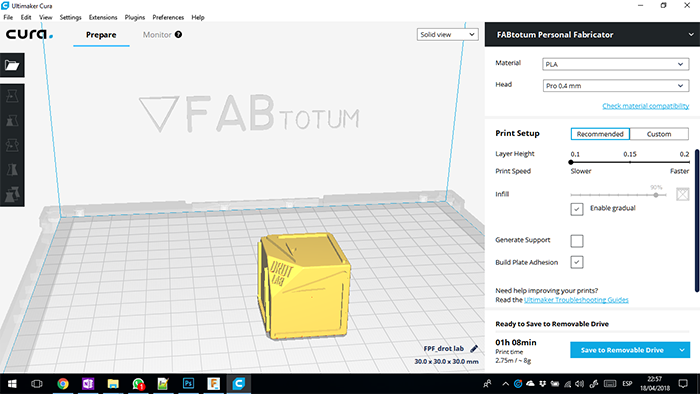
Task: Launch Google Chrome from taskbar
Action: pyautogui.click(x=63, y=384)
